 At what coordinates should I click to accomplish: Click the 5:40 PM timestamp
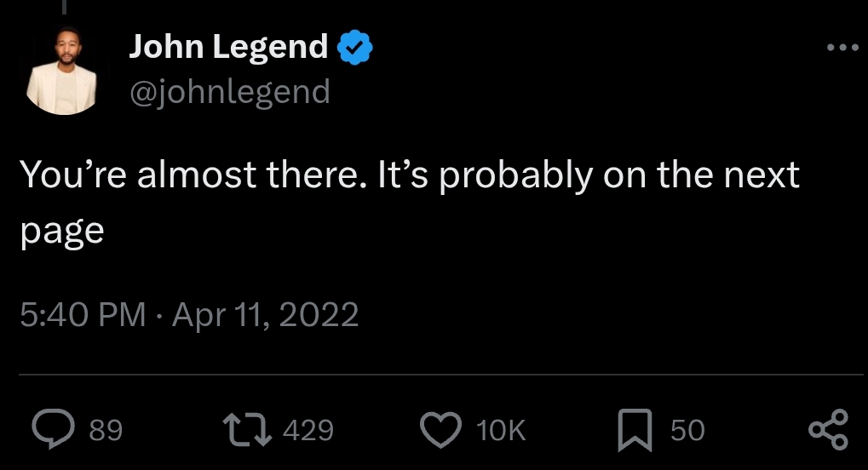[x=82, y=316]
